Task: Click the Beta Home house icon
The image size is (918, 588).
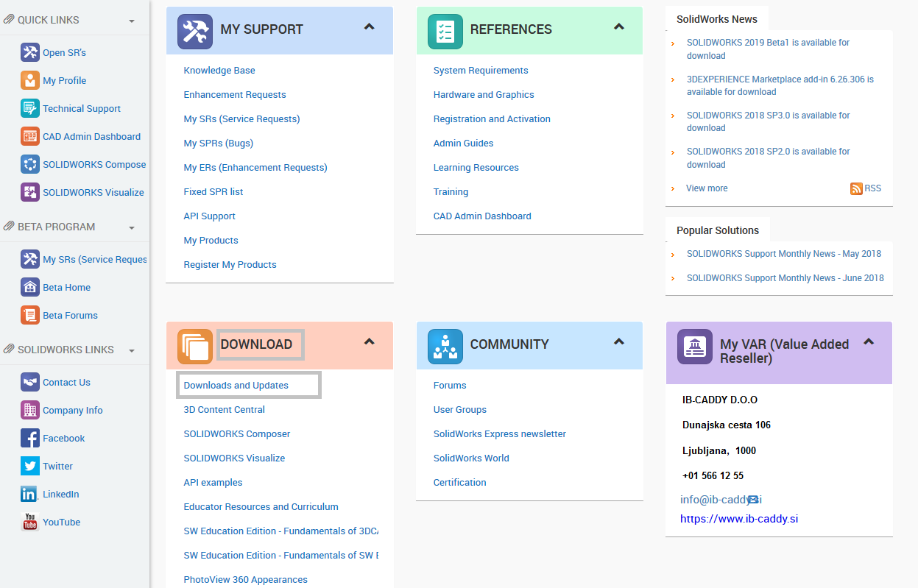Action: click(30, 287)
